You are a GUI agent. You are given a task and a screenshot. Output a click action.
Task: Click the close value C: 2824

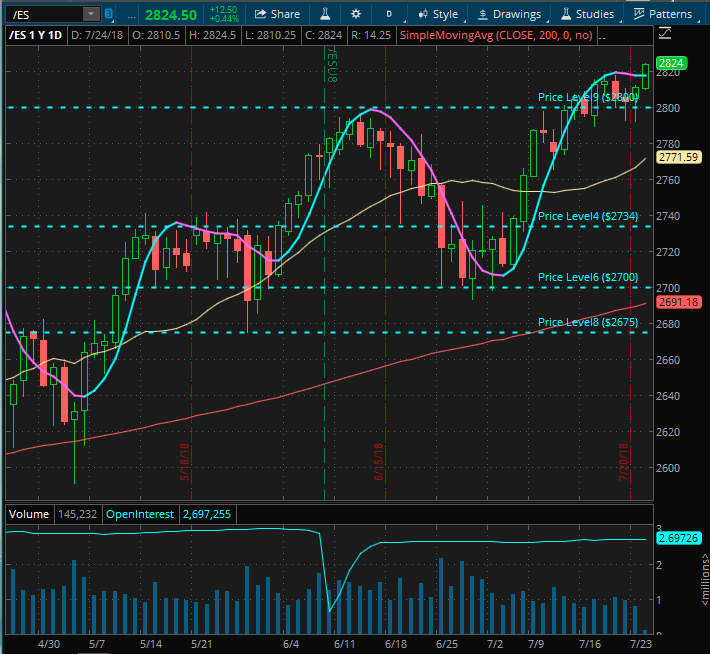point(323,35)
